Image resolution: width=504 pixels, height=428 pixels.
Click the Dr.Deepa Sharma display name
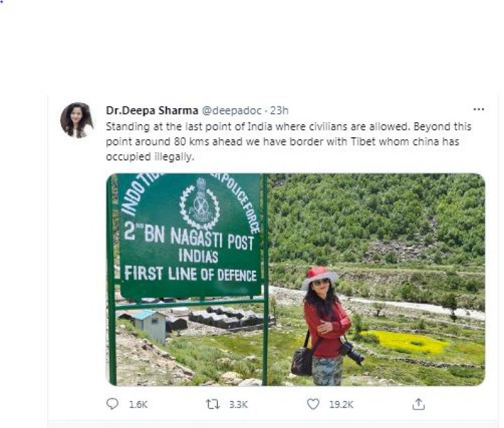(152, 110)
